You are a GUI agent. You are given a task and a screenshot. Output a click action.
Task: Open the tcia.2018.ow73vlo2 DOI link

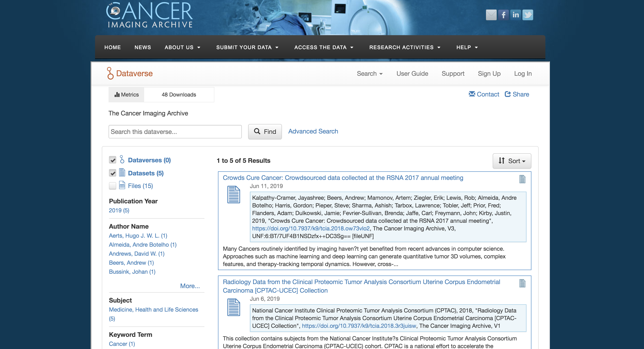pyautogui.click(x=311, y=228)
